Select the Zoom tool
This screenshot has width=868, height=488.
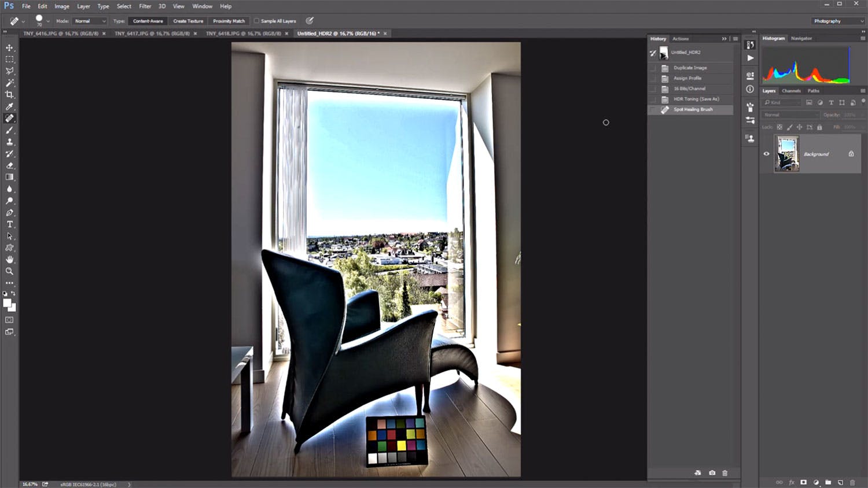click(x=9, y=271)
